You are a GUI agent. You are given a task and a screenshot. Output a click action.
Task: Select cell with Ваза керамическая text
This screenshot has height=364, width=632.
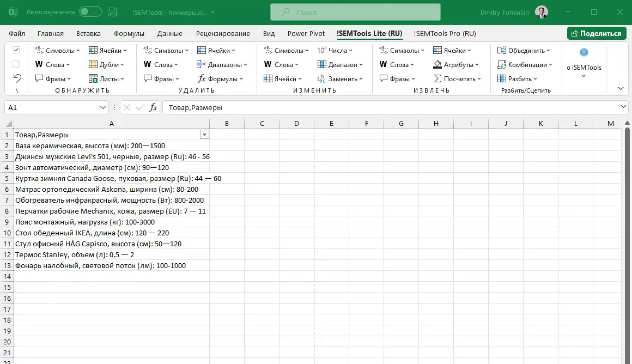pos(112,145)
